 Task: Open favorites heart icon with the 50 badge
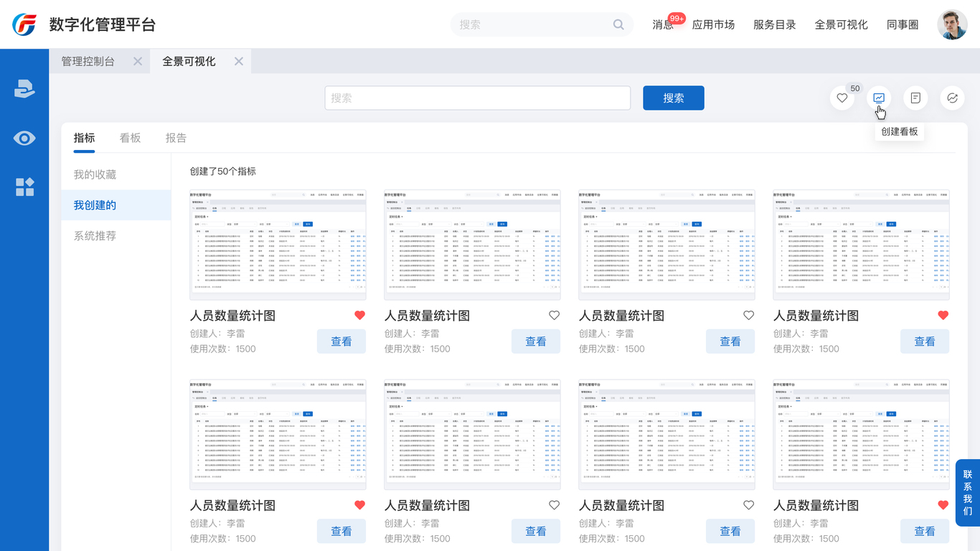coord(842,98)
